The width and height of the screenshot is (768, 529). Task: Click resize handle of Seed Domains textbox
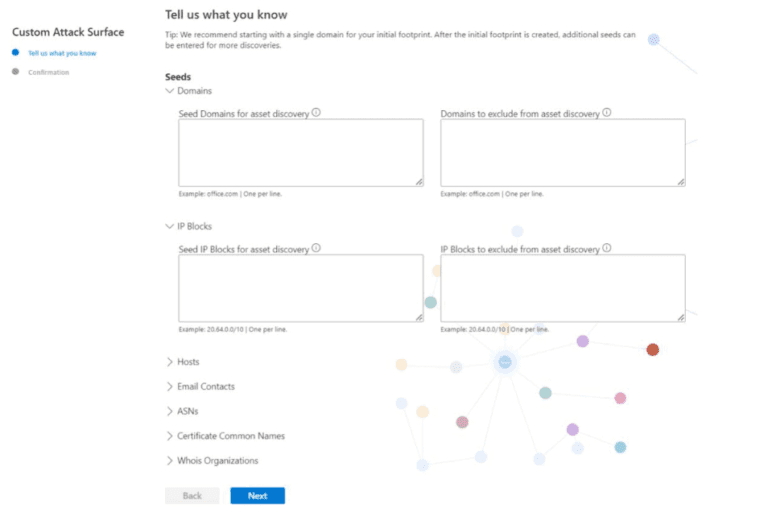419,182
